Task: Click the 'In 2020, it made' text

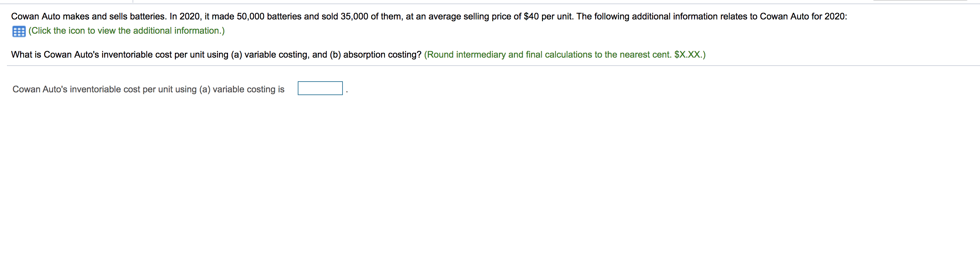Action: [202, 17]
